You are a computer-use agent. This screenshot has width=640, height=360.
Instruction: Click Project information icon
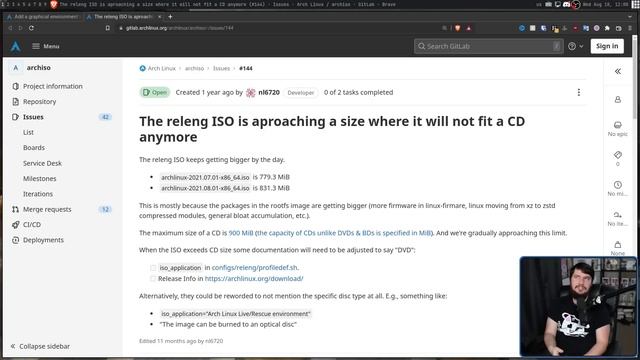click(x=16, y=86)
